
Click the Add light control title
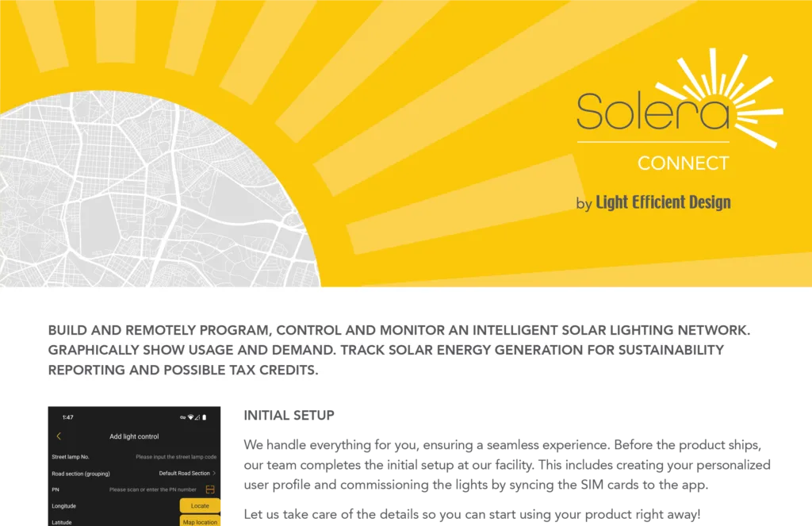(x=134, y=436)
